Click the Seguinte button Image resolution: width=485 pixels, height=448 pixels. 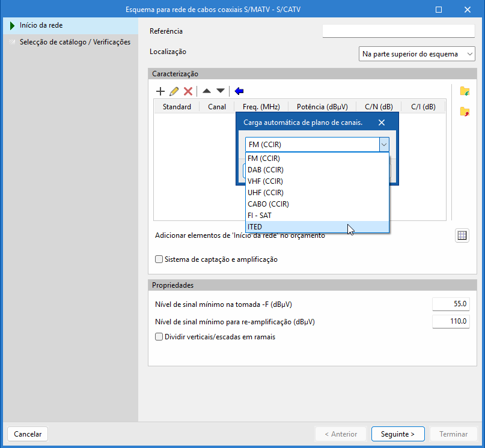coord(398,434)
